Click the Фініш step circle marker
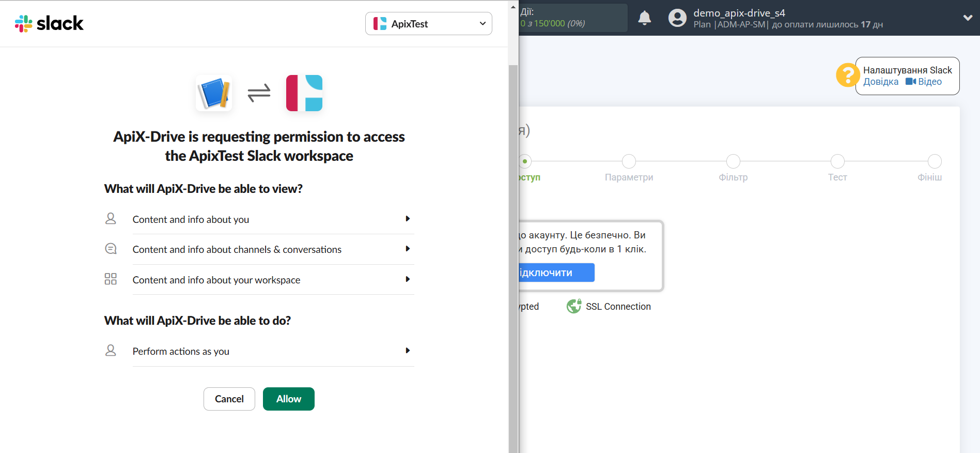 (935, 161)
